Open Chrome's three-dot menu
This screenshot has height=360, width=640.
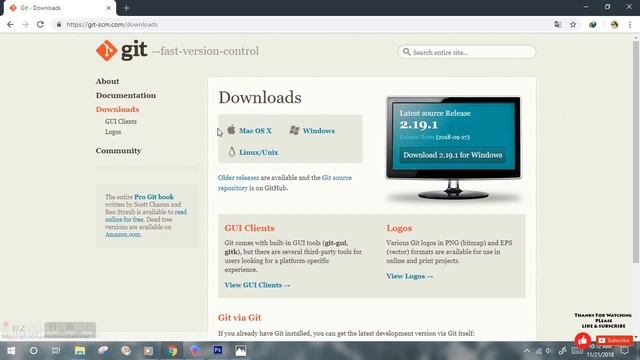pos(630,24)
